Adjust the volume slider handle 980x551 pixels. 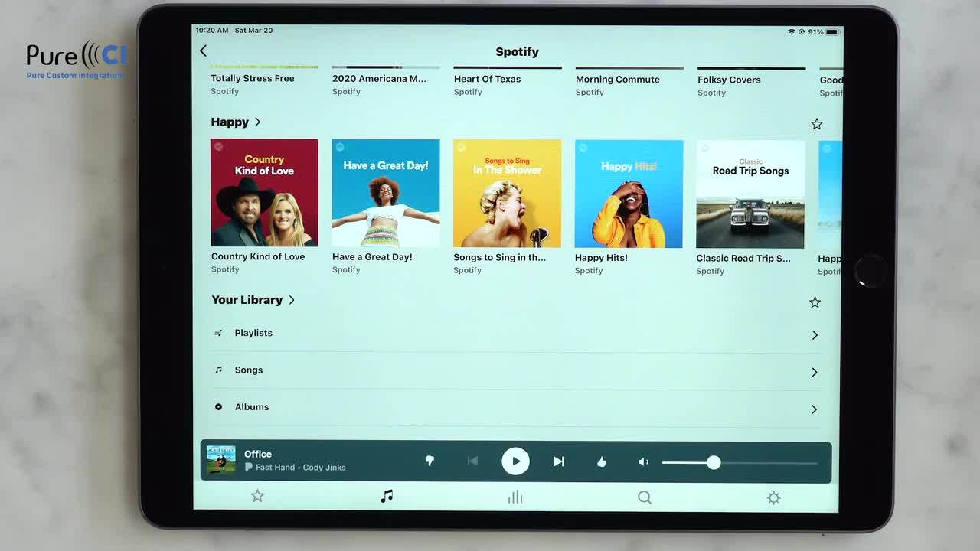(x=714, y=462)
